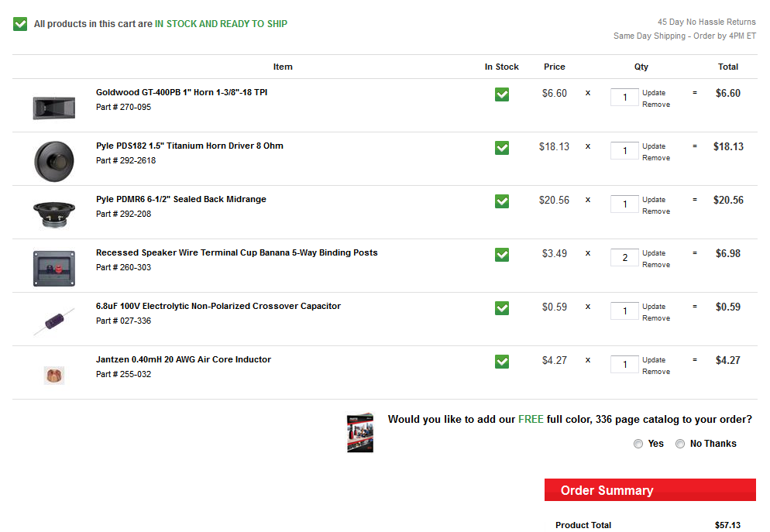The height and width of the screenshot is (532, 770).
Task: Click quantity box for Pyle PDMR6 midrange
Action: [624, 204]
